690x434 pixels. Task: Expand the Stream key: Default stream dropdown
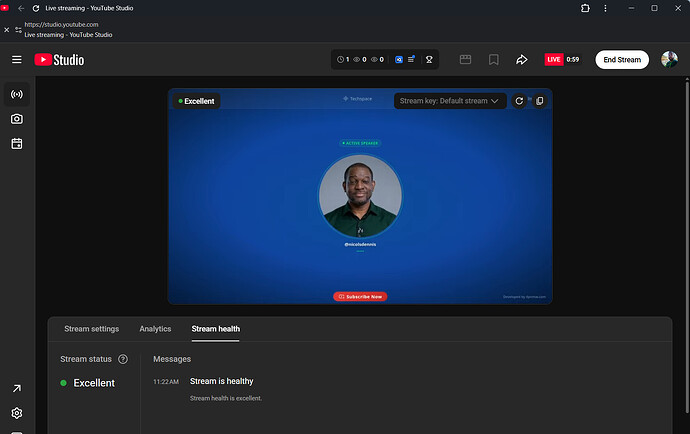tap(450, 101)
